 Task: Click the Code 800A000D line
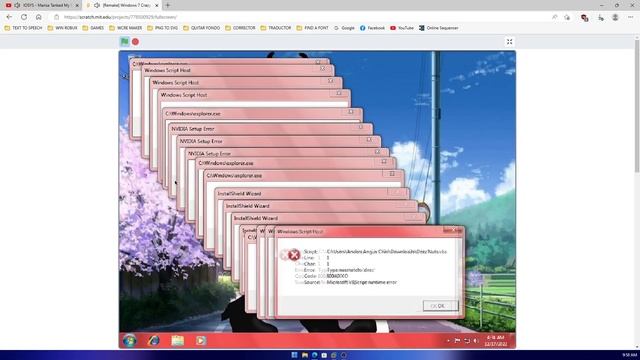(x=327, y=276)
